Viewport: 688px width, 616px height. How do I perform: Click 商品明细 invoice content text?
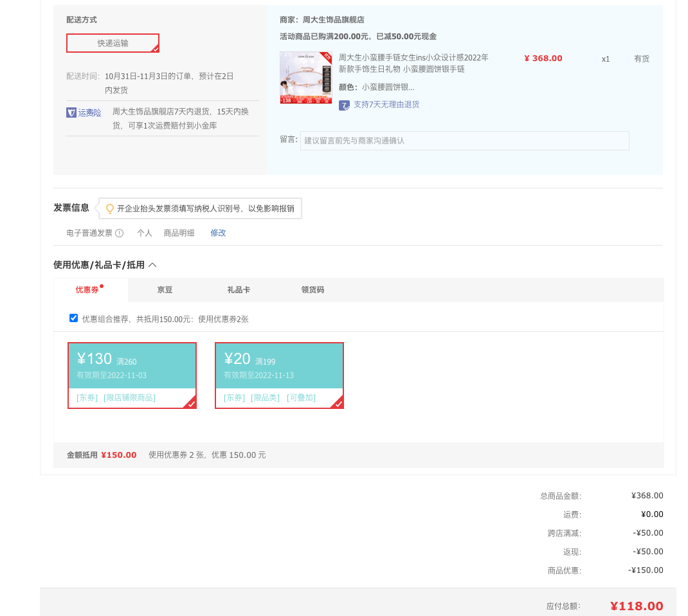click(x=179, y=233)
